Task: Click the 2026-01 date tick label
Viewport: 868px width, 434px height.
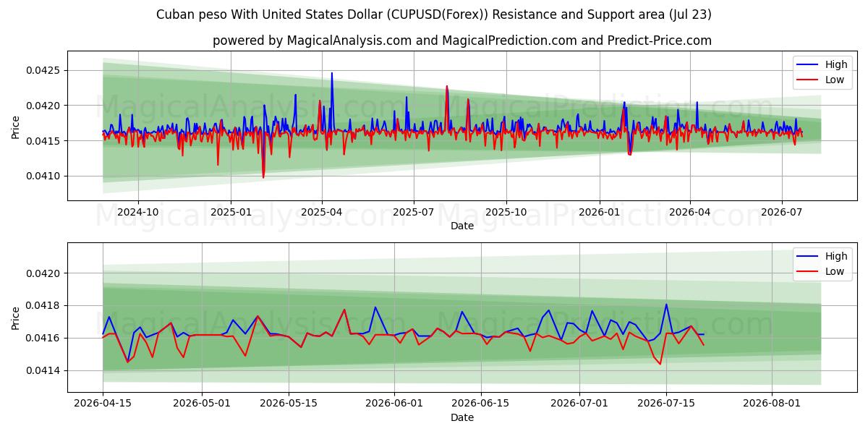Action: tap(600, 213)
